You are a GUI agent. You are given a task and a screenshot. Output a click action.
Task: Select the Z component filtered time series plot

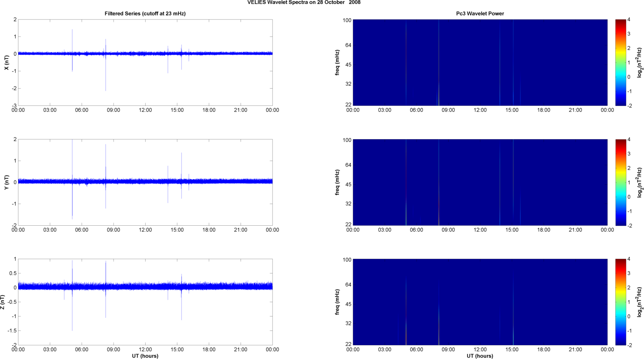click(x=145, y=302)
